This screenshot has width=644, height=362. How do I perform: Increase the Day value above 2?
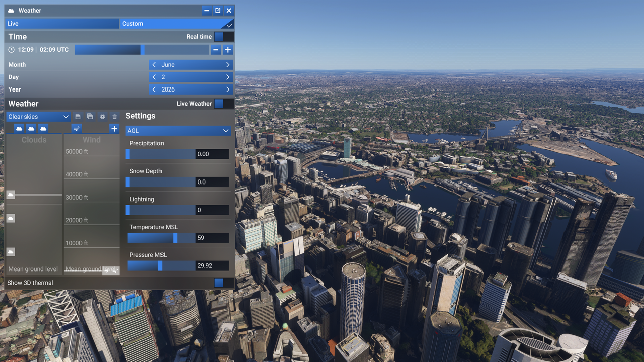pos(228,77)
